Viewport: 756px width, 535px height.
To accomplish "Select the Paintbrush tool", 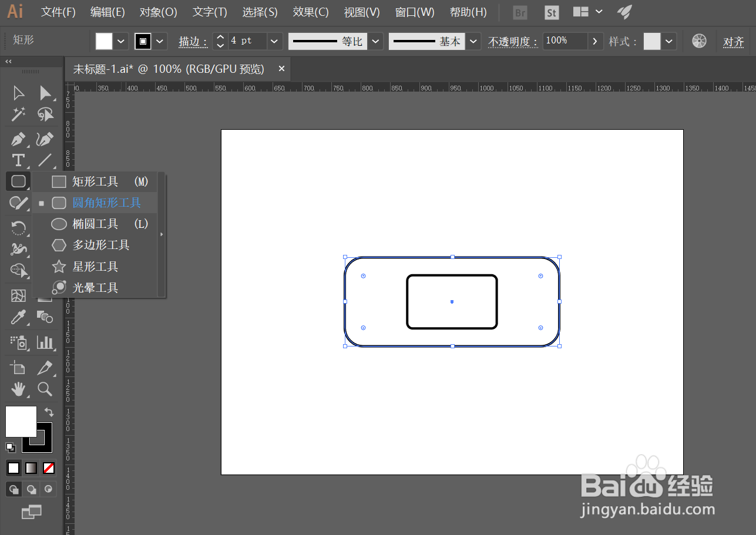I will pyautogui.click(x=19, y=203).
